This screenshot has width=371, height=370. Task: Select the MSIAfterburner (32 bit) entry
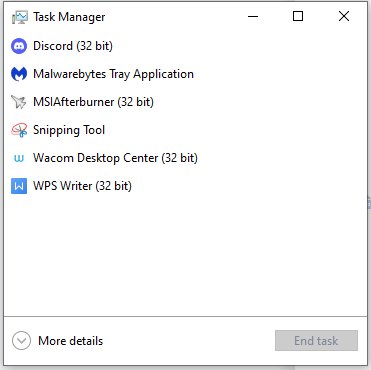tap(185, 102)
